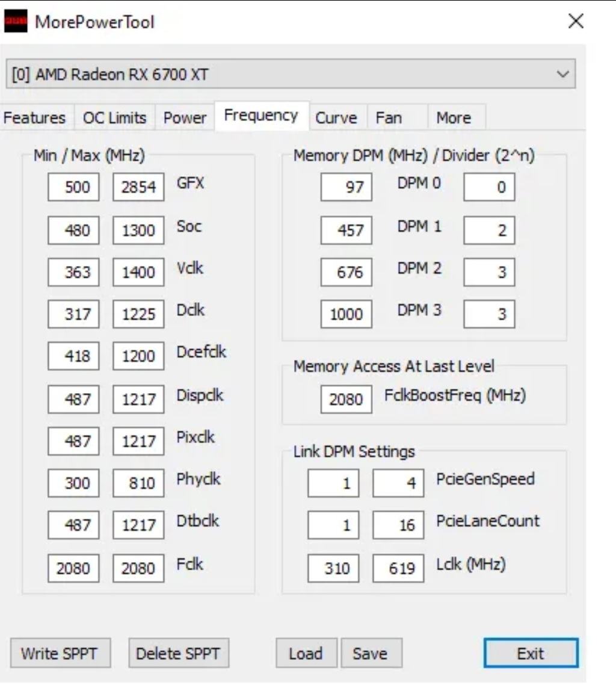Select the Soc maximum field 1300
Viewport: 616px width, 688px height.
click(x=138, y=230)
